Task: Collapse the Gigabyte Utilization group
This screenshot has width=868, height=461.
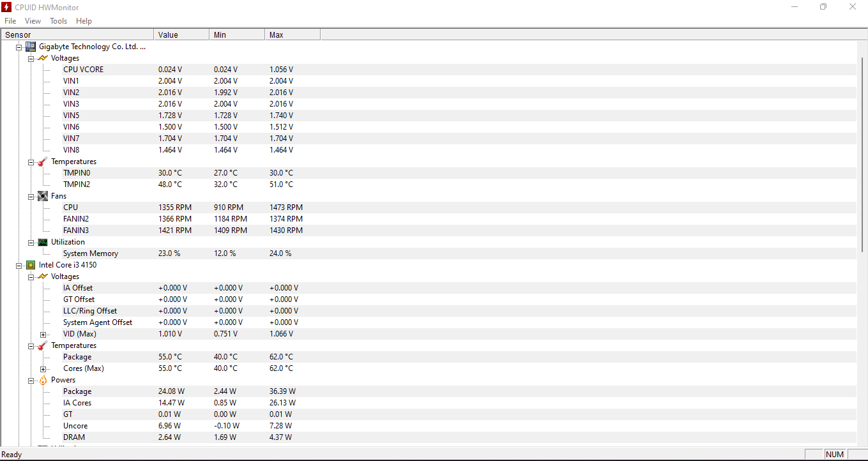Action: click(x=31, y=242)
